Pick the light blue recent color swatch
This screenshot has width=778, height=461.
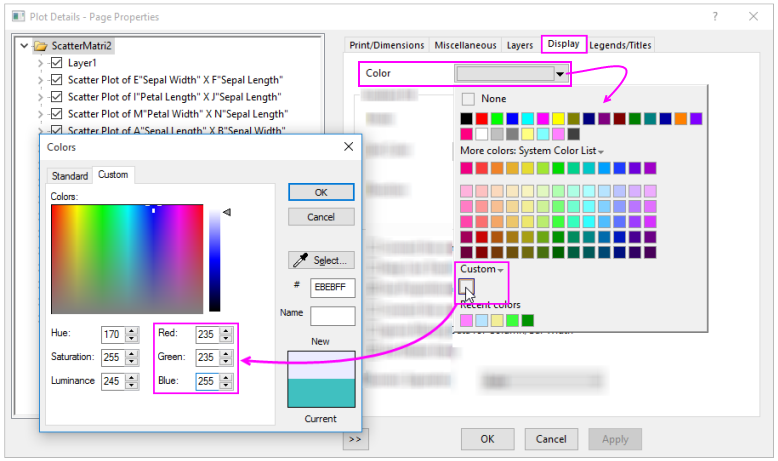(482, 321)
